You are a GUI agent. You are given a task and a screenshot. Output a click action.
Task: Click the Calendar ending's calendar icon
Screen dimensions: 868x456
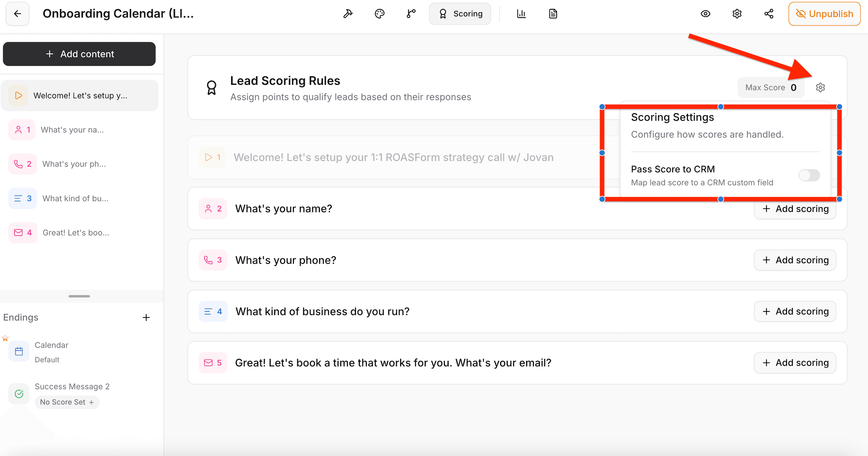[19, 352]
